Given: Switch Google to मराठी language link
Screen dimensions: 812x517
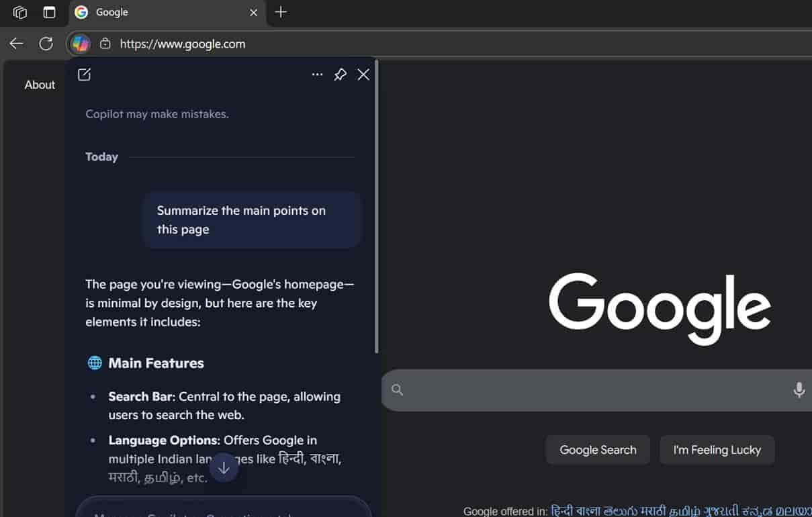Looking at the screenshot, I should click(653, 511).
